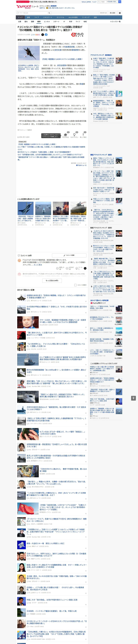Click the F-15 missile launch article photo
Screen dimensions: 138x644
point(29,53)
